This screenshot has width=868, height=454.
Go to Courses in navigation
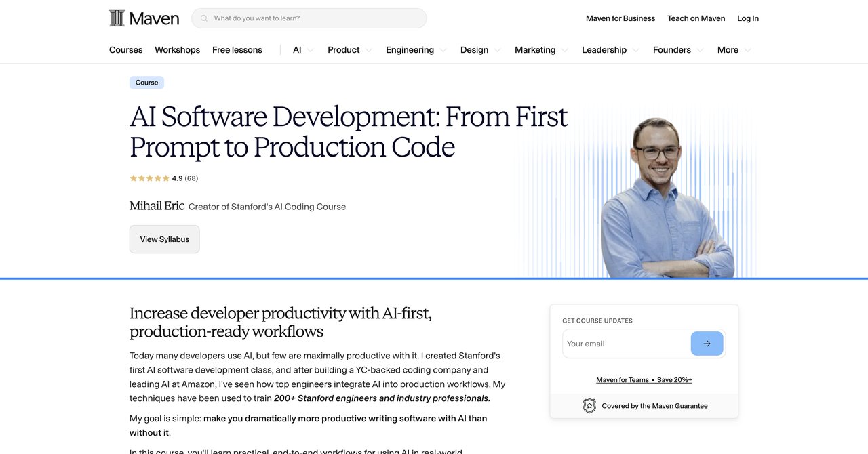(x=126, y=50)
